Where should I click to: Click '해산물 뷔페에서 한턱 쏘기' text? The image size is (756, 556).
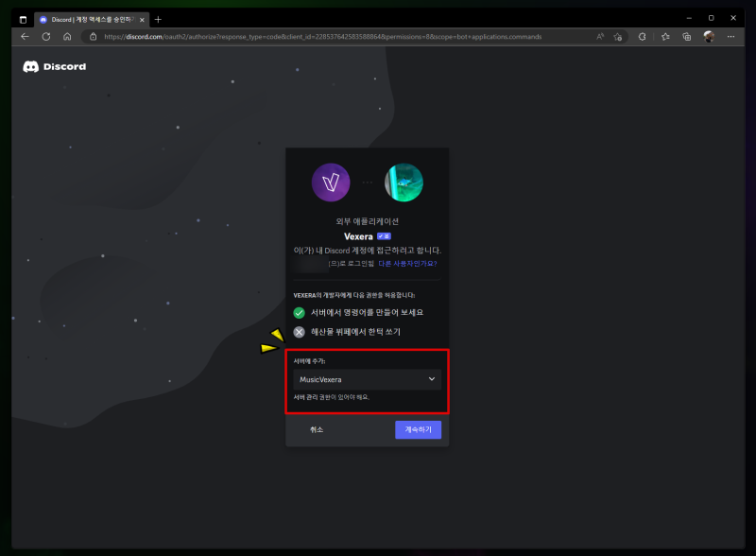pos(355,332)
